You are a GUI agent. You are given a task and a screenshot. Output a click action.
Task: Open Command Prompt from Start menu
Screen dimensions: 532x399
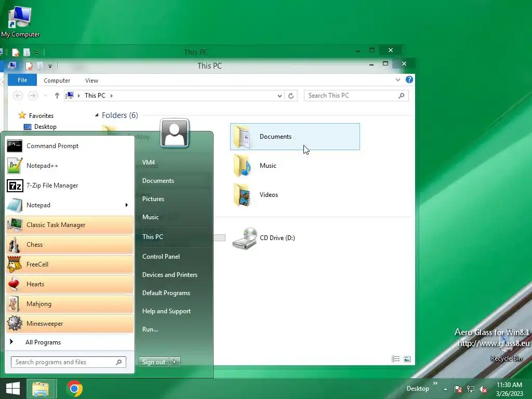70,146
